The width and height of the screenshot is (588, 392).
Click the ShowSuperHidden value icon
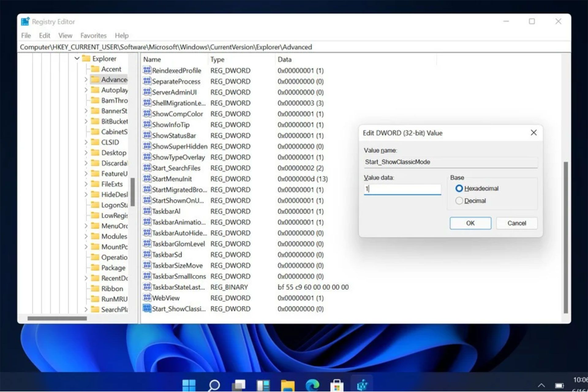(x=147, y=146)
